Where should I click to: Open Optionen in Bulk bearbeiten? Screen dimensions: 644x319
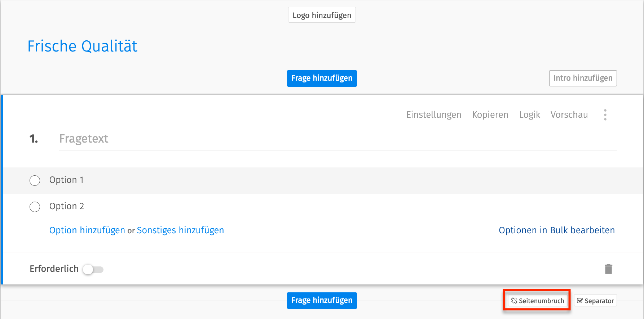coord(557,230)
